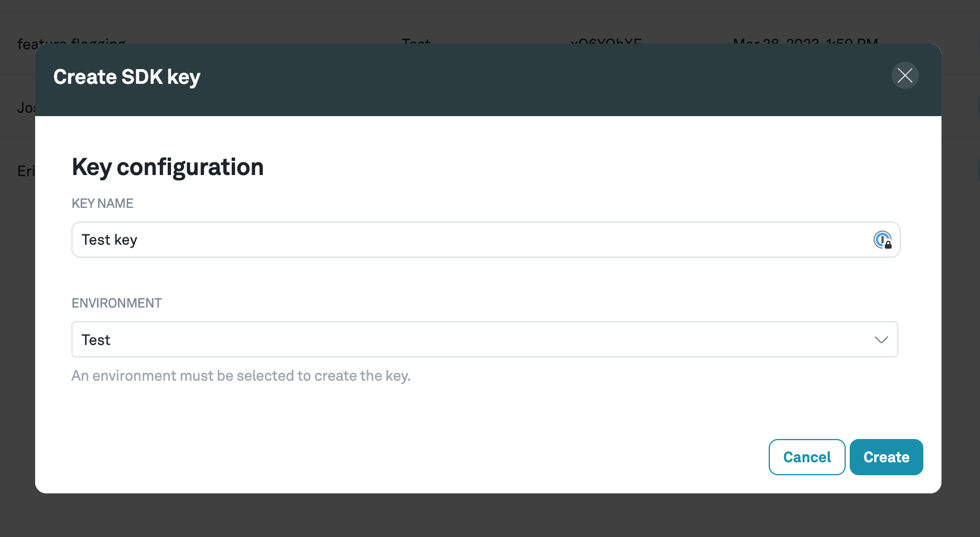
Task: Click the Create SDK key title
Action: pos(127,77)
